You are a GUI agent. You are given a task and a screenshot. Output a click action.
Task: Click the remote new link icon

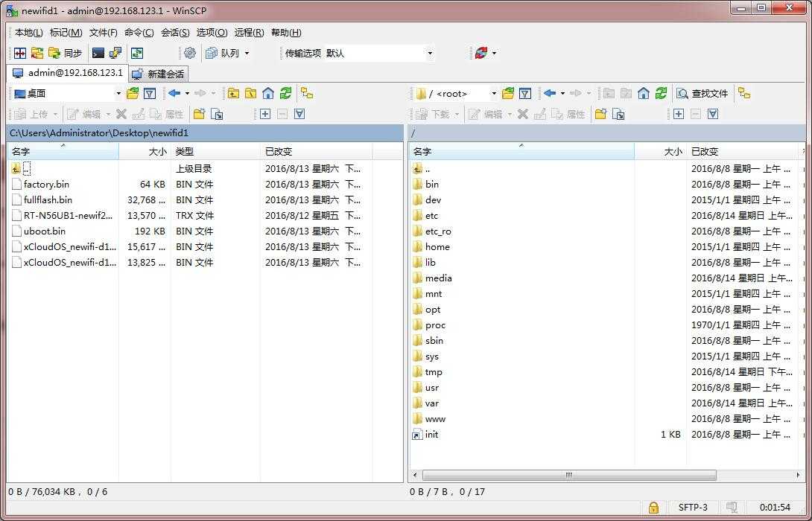pos(618,114)
